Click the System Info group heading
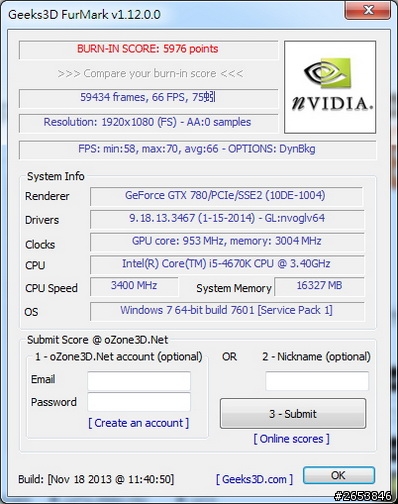 point(56,176)
